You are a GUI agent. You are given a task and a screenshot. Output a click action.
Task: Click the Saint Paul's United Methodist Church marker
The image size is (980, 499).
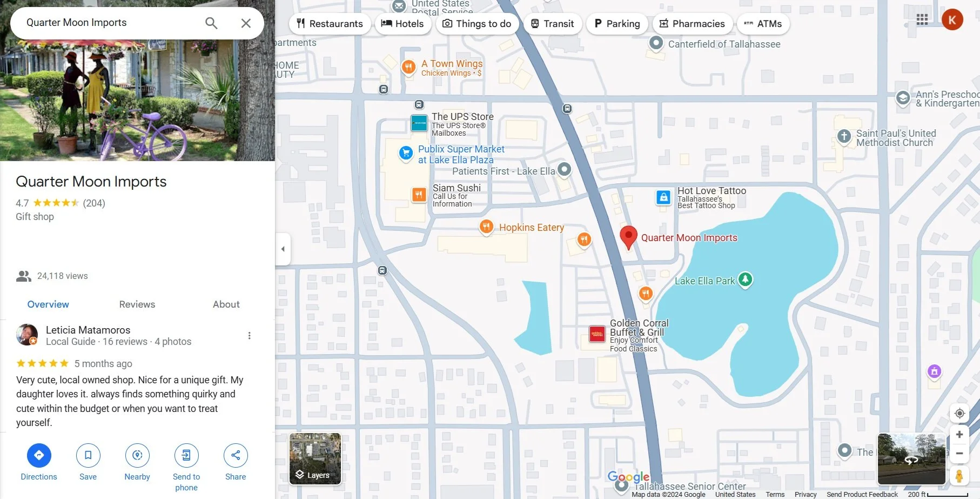point(844,136)
